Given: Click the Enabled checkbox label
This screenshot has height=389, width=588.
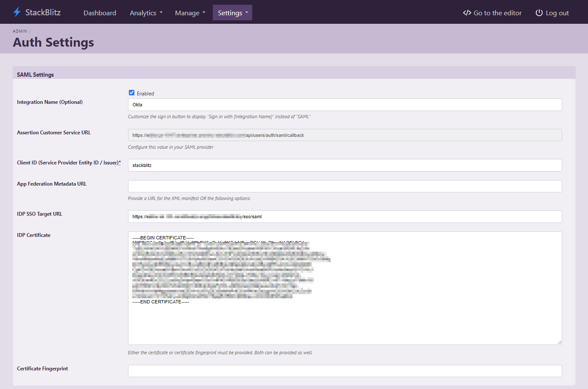Looking at the screenshot, I should [x=145, y=94].
